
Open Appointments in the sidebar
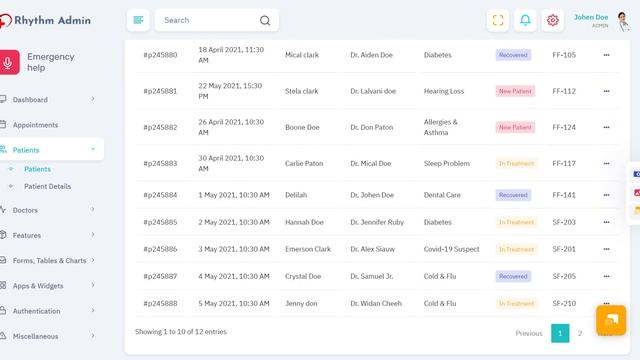coord(36,125)
